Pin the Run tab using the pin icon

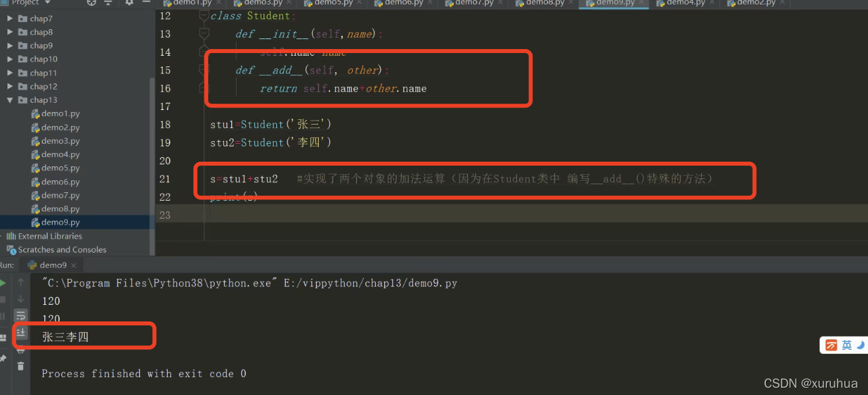pos(3,359)
